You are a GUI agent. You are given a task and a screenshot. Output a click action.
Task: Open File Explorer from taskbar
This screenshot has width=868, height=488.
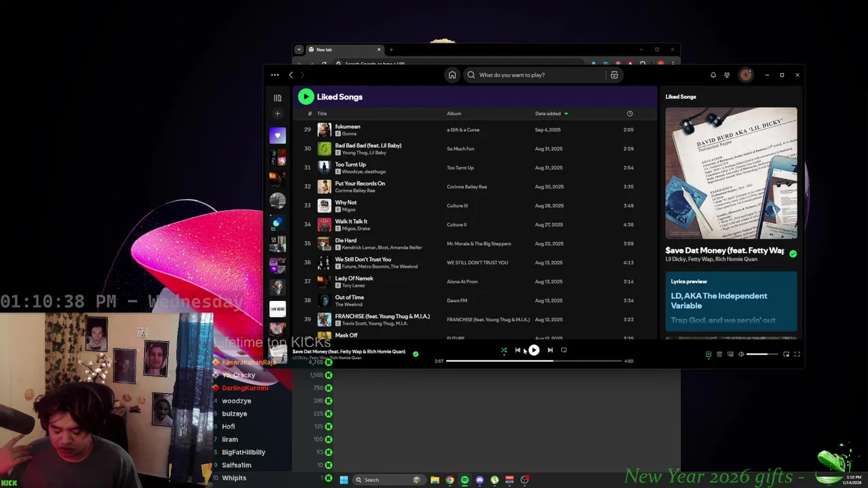click(435, 480)
